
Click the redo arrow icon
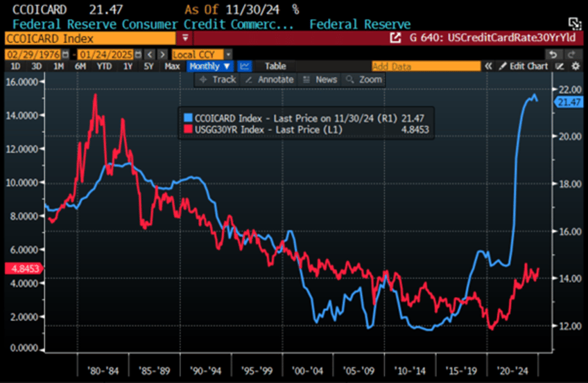point(571,55)
